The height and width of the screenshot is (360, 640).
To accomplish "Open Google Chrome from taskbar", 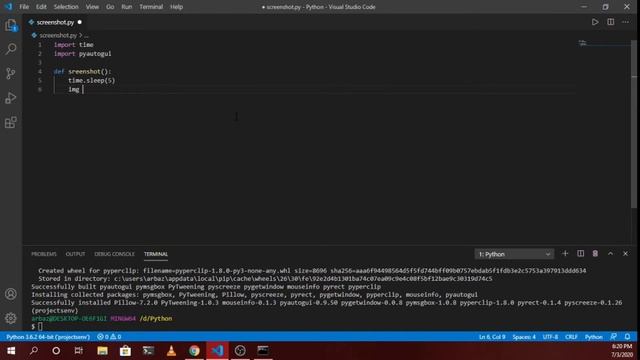I will [x=194, y=351].
